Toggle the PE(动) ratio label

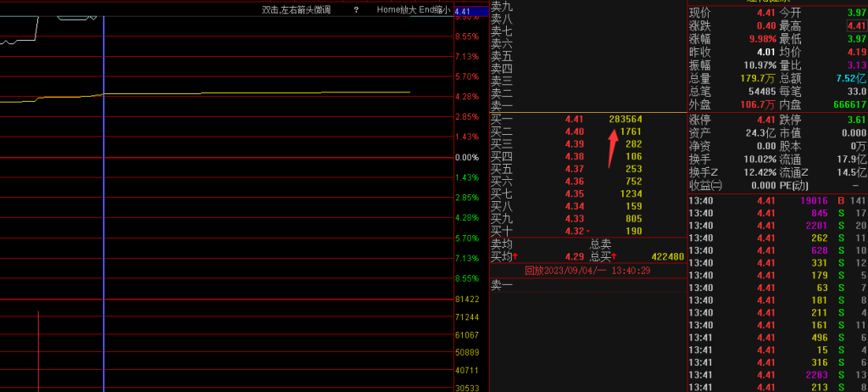pos(795,184)
